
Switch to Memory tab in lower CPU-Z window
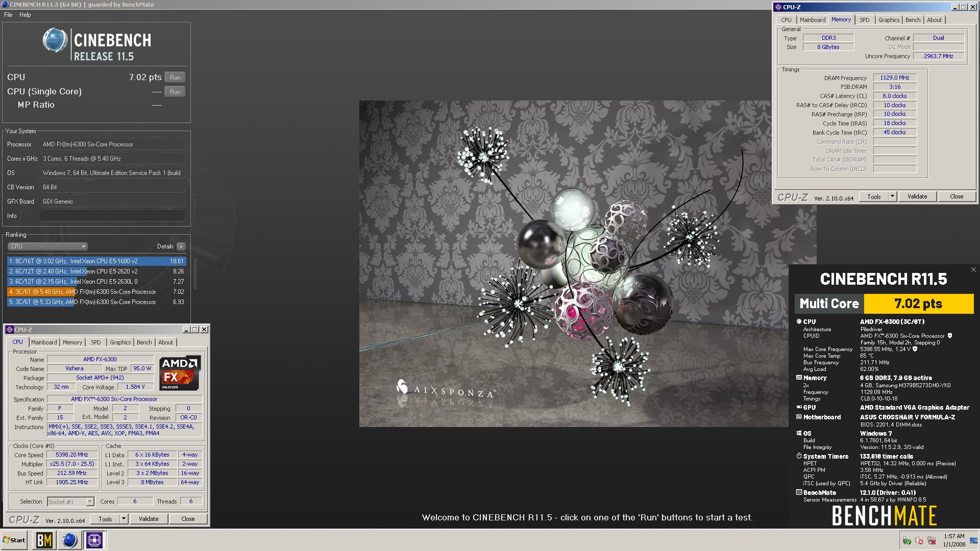72,342
